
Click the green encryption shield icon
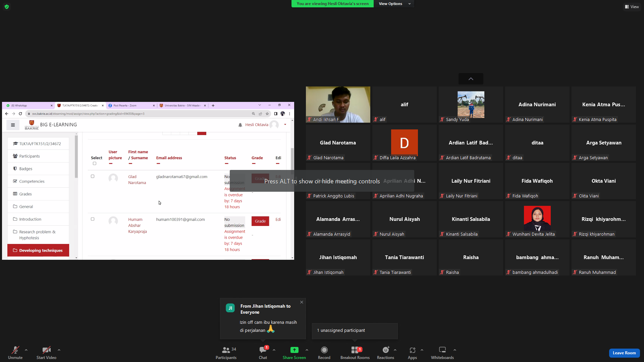click(x=7, y=7)
